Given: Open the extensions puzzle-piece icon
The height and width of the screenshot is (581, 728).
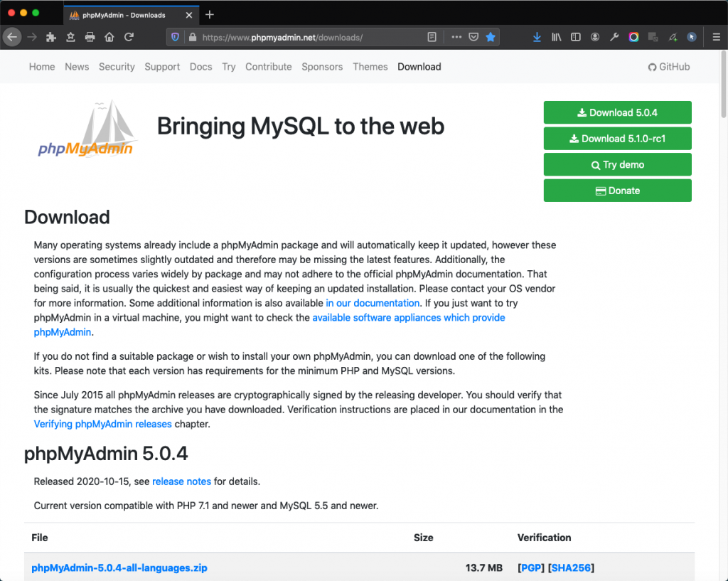Looking at the screenshot, I should point(51,37).
